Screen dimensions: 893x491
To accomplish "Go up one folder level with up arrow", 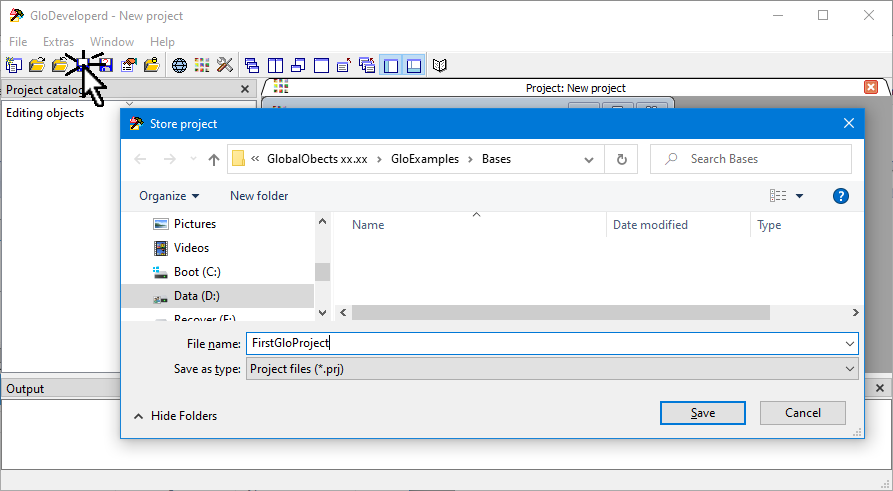I will coord(214,159).
